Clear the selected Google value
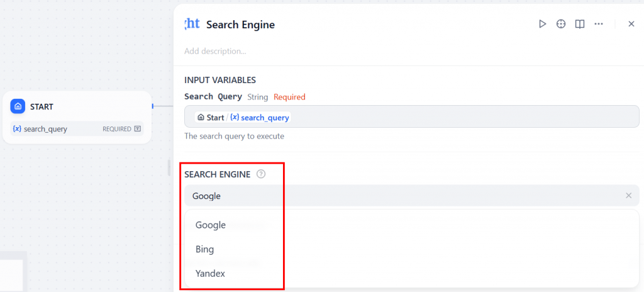 (628, 196)
